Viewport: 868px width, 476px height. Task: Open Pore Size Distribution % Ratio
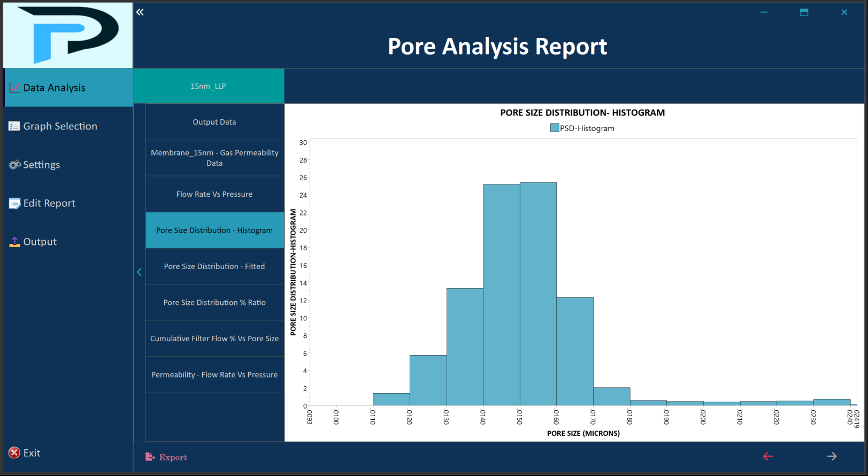coord(214,303)
